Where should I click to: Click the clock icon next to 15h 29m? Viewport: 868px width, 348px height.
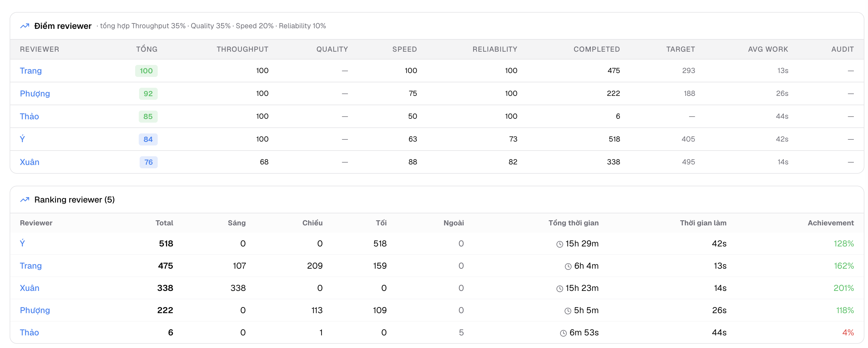559,244
